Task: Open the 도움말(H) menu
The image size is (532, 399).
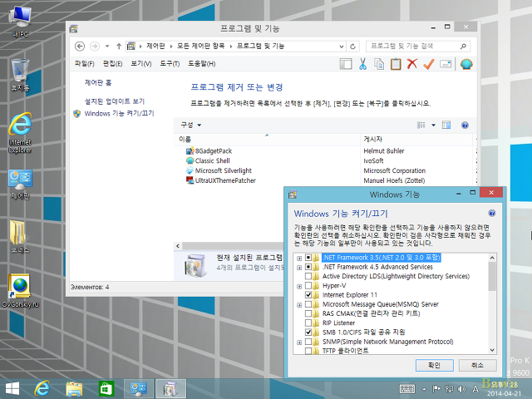Action: click(202, 64)
